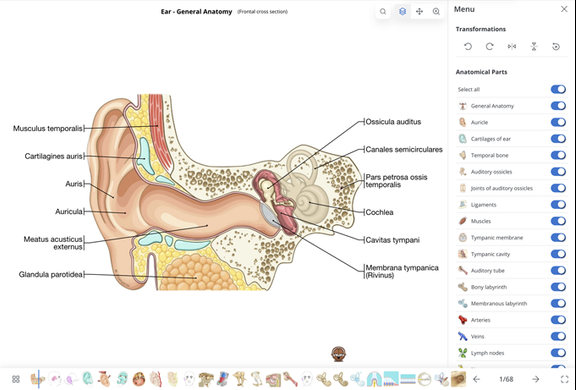This screenshot has height=390, width=576.
Task: Click the Bony labyrinth row icon
Action: coord(462,287)
